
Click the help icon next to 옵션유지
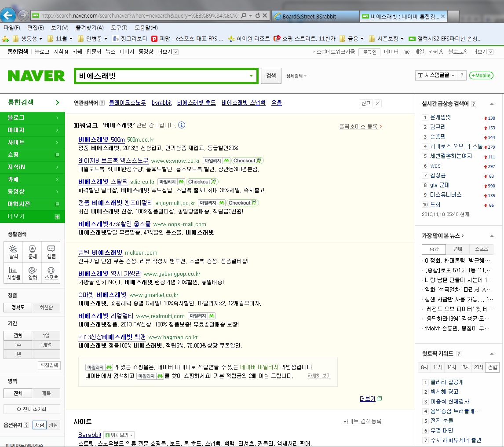[26, 425]
